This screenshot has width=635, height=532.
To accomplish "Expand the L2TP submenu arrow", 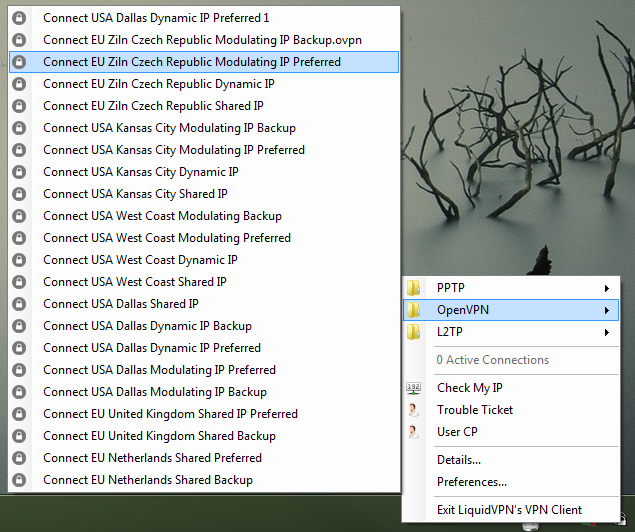I will 607,332.
